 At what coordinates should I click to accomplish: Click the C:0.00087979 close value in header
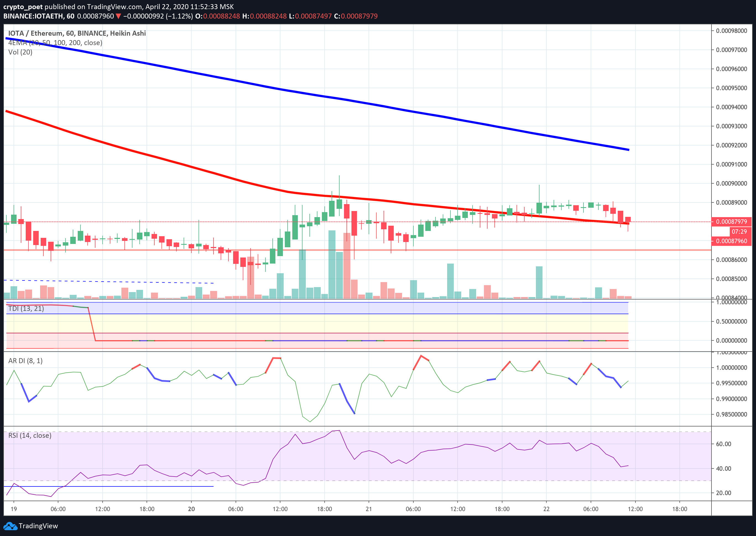click(356, 16)
